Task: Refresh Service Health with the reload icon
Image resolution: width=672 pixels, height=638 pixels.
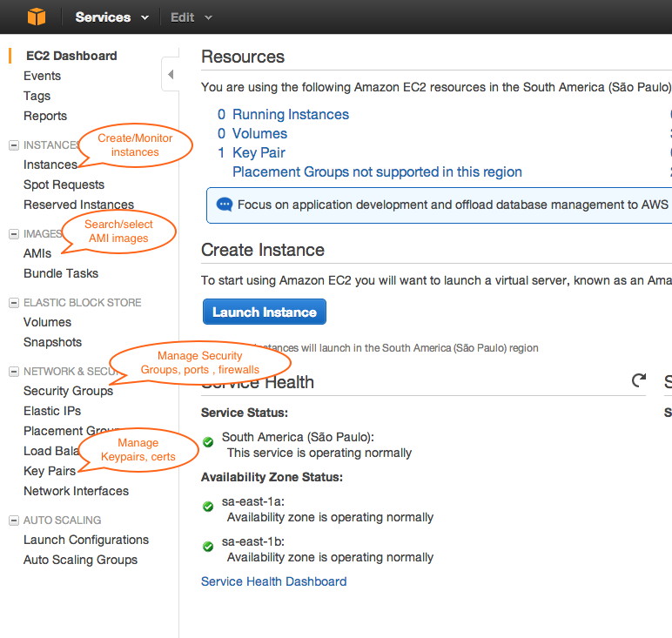Action: [639, 380]
